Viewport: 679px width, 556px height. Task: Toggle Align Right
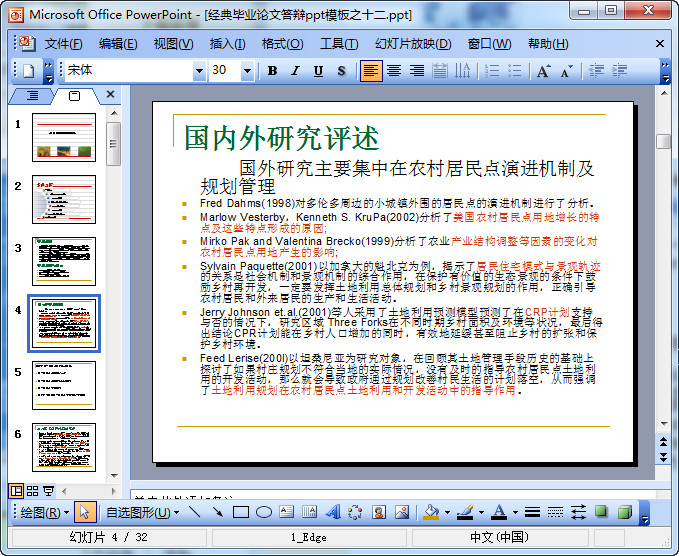417,71
